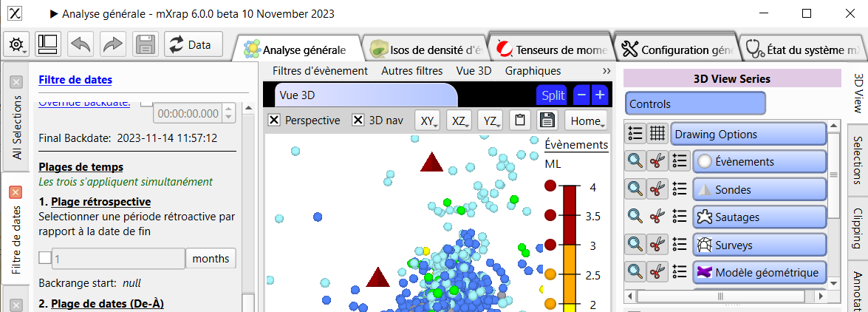868x312 pixels.
Task: Open the Filtres d'évènement menu
Action: click(320, 71)
